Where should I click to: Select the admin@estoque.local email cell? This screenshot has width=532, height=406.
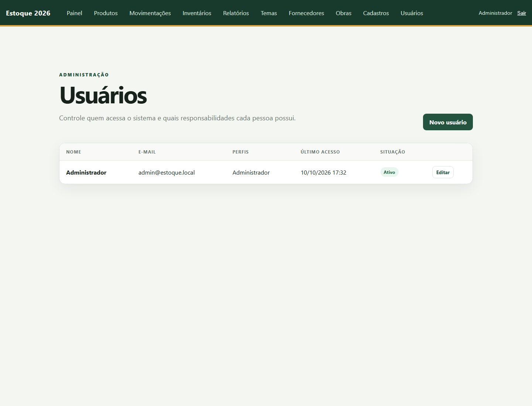coord(167,172)
